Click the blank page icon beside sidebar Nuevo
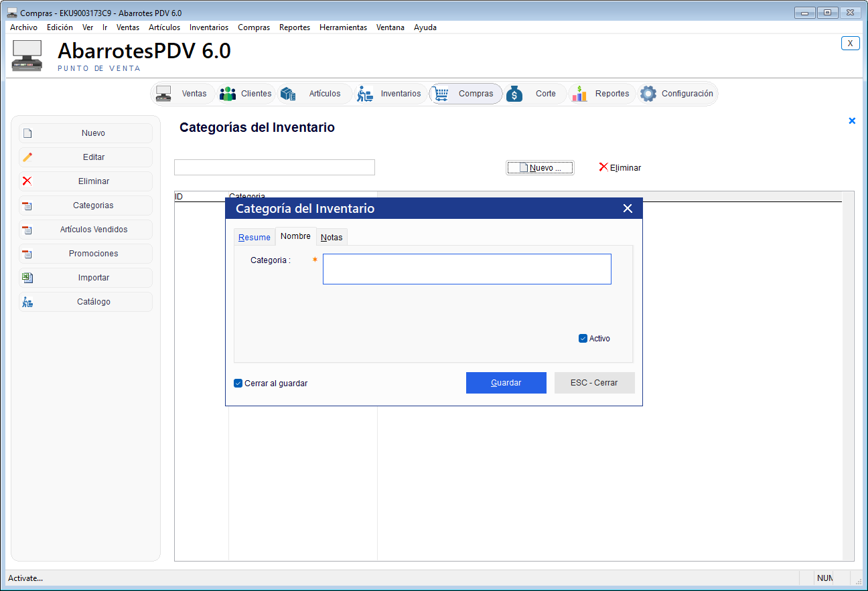868x591 pixels. (x=27, y=133)
